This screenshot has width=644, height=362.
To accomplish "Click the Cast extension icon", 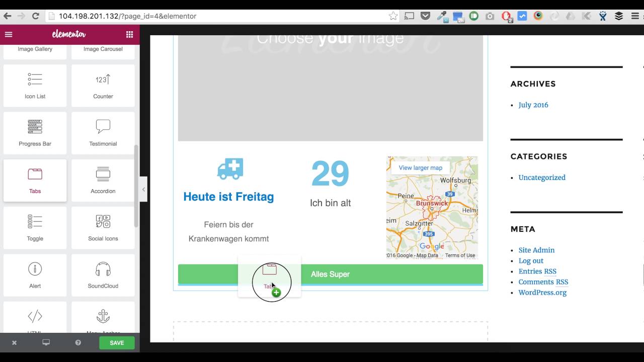I will 410,16.
